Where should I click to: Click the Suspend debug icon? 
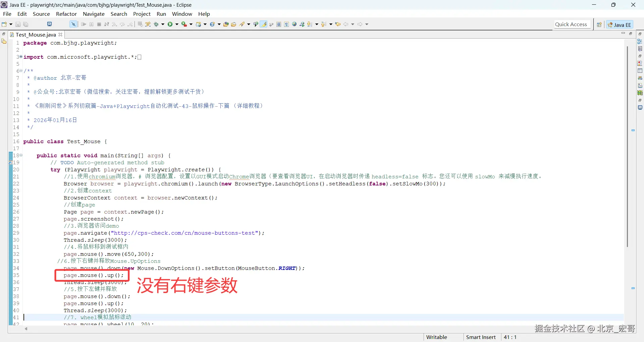coord(91,24)
